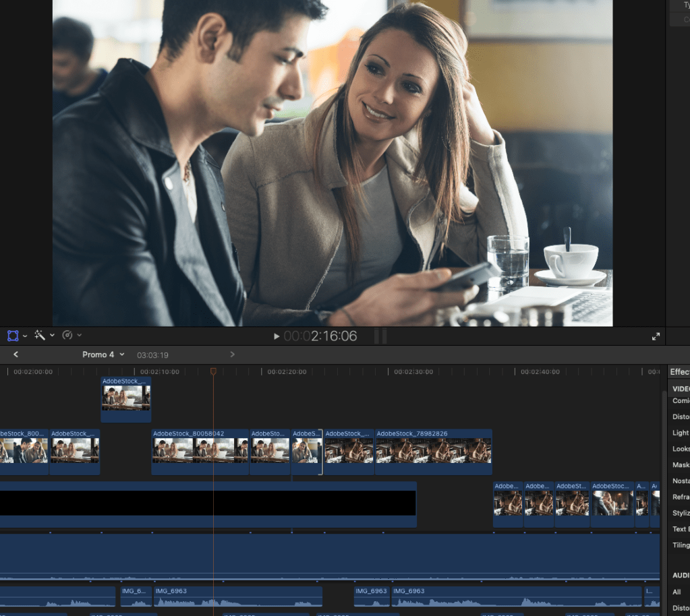Click the viewer play button
This screenshot has width=690, height=616.
tap(277, 336)
